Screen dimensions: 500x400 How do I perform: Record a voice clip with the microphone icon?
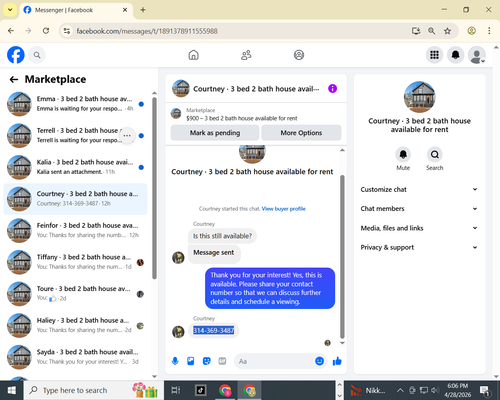[x=175, y=361]
